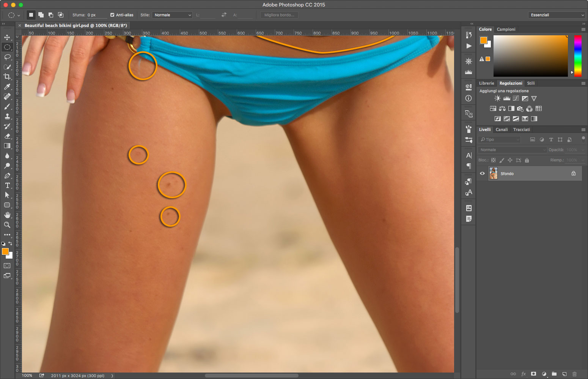Select the Spot Healing Brush tool
The width and height of the screenshot is (588, 379).
[7, 96]
